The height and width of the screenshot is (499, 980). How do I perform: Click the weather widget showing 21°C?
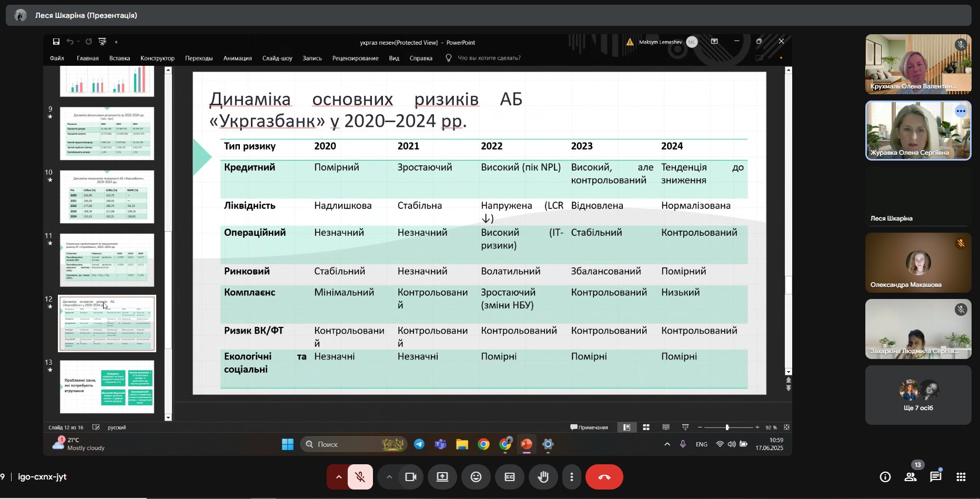[x=78, y=444]
